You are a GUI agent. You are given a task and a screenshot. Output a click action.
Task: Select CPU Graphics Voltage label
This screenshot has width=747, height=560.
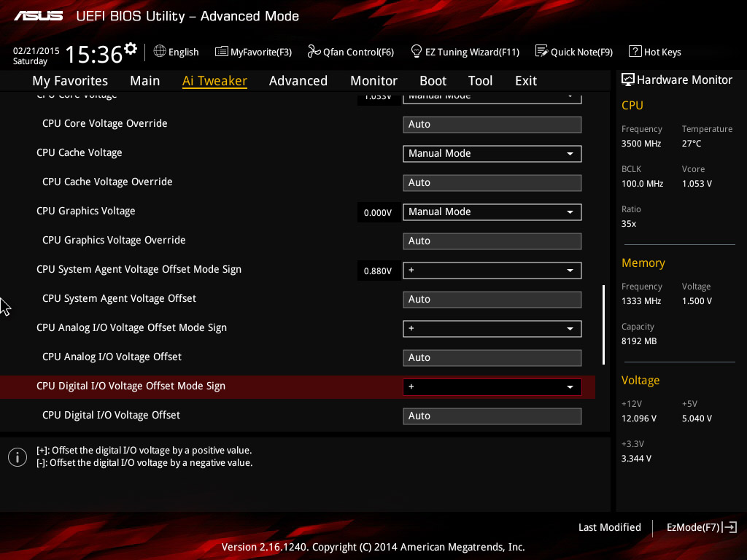pyautogui.click(x=86, y=211)
